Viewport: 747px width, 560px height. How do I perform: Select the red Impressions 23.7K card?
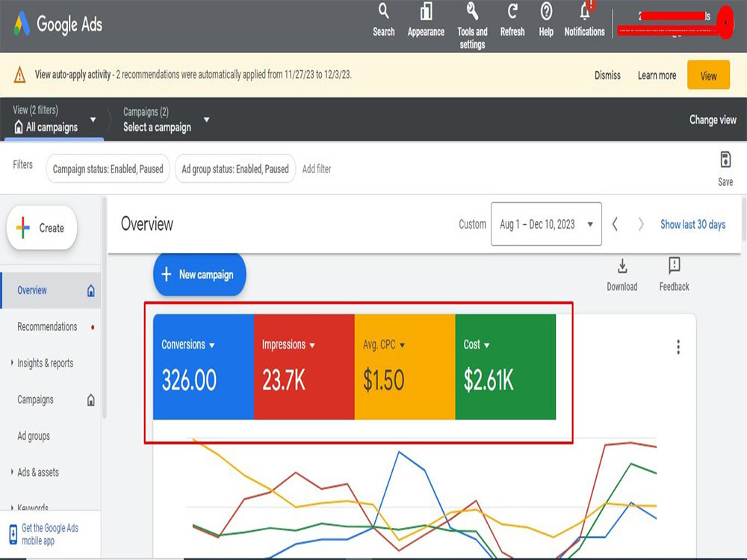[304, 367]
